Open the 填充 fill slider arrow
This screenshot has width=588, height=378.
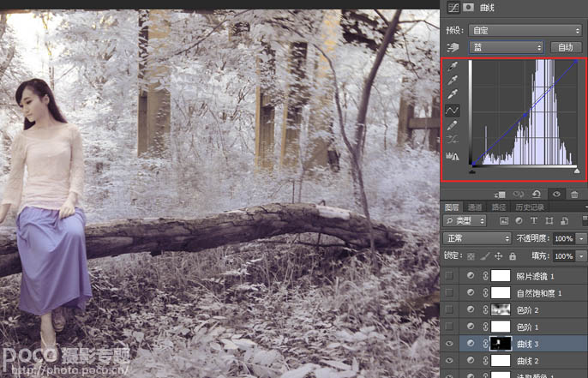pyautogui.click(x=582, y=256)
